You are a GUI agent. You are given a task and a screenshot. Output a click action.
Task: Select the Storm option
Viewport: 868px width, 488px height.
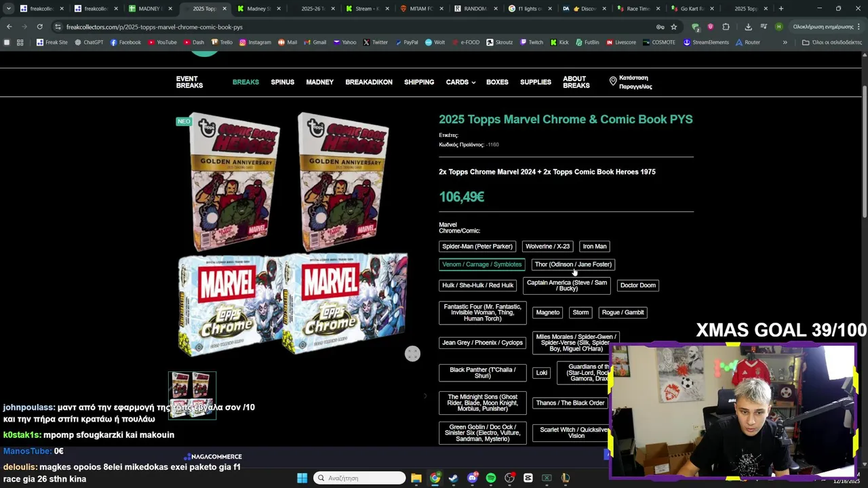580,312
